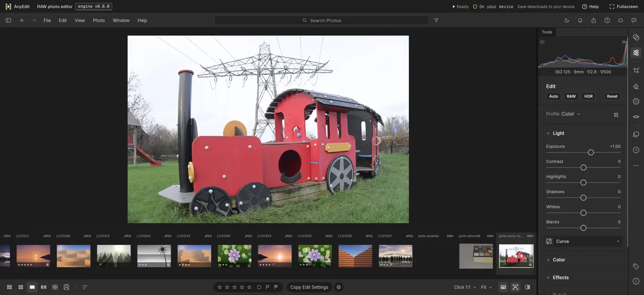Toggle right panel visibility button

[x=527, y=287]
